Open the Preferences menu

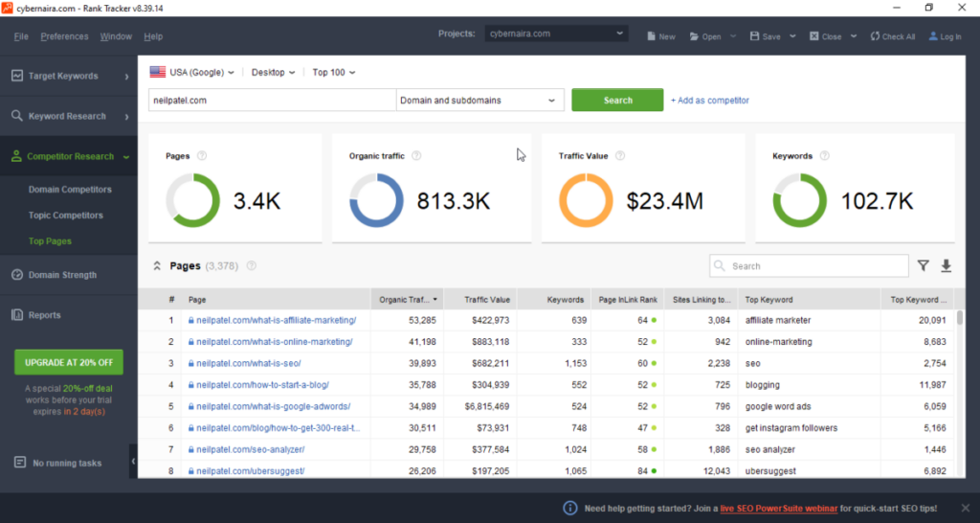[x=64, y=36]
